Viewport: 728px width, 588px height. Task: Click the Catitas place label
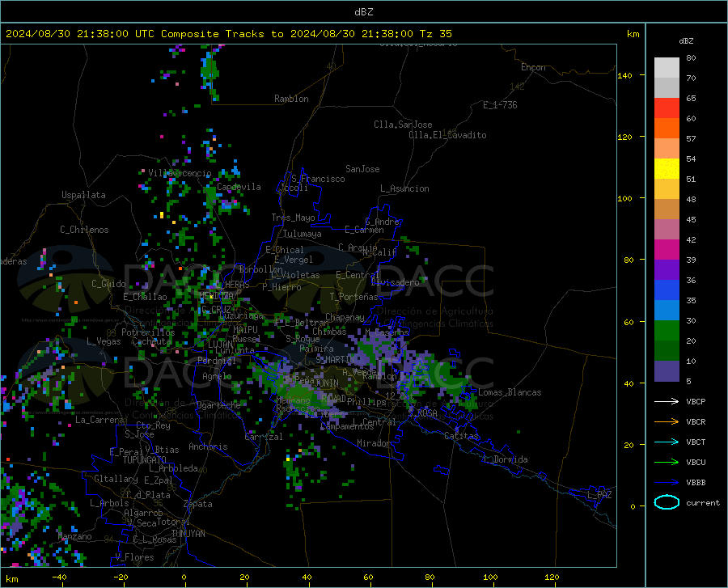tap(462, 436)
